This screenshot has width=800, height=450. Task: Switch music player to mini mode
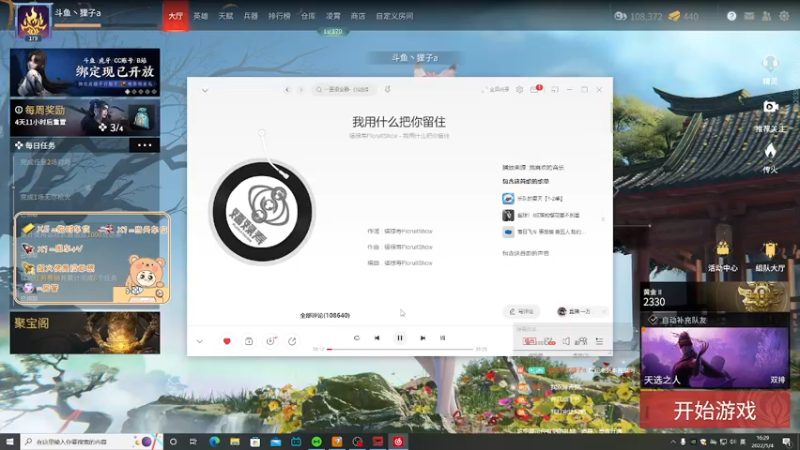555,89
